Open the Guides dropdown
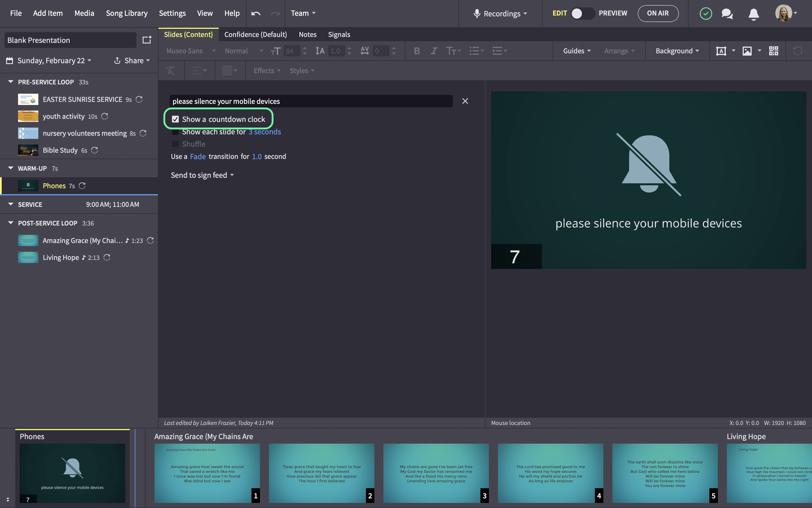Viewport: 812px width, 508px height. pos(577,51)
